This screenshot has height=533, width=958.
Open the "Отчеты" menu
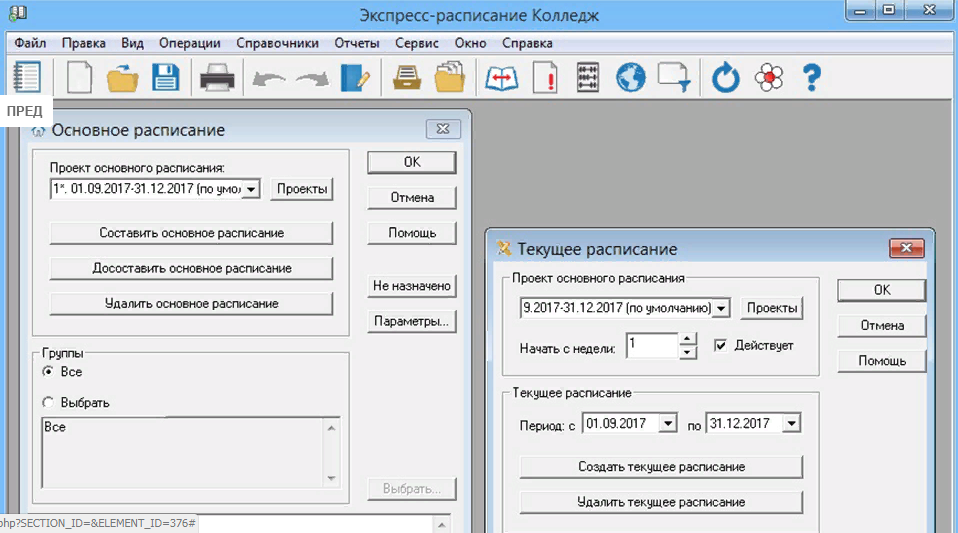(357, 43)
